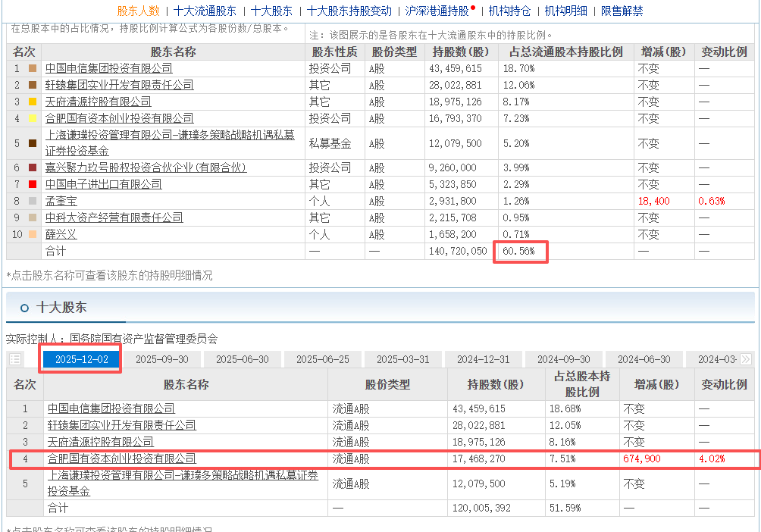Click the 60.56% total ratio cell

[x=518, y=251]
